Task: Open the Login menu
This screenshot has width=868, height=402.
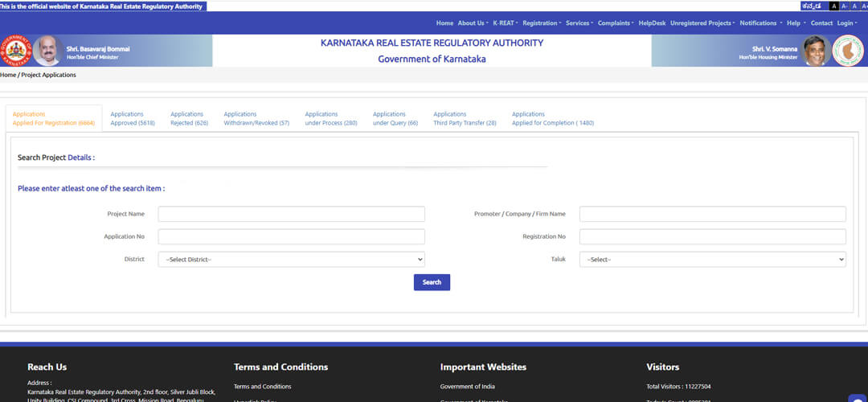Action: [x=847, y=23]
